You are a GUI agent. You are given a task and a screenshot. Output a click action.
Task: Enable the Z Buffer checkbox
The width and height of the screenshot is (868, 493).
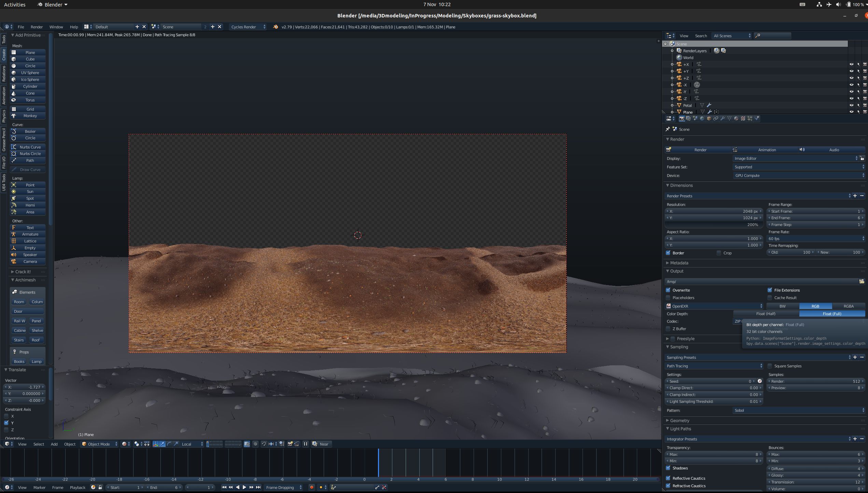[668, 329]
